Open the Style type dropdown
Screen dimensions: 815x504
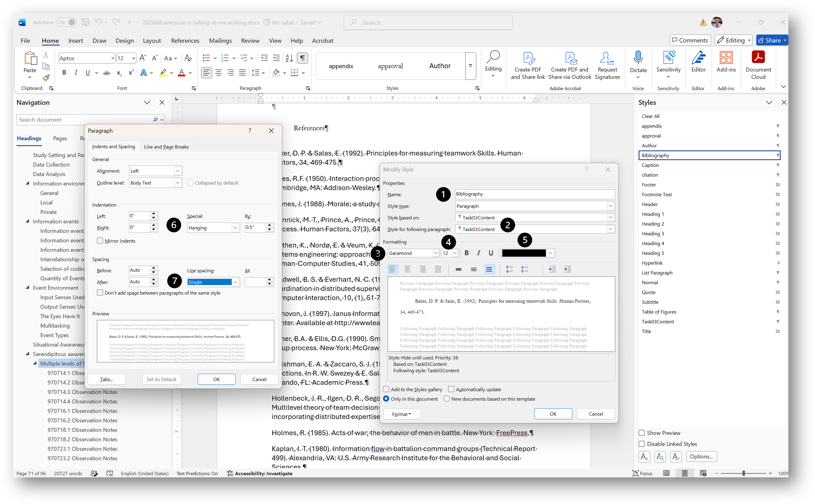(x=610, y=206)
